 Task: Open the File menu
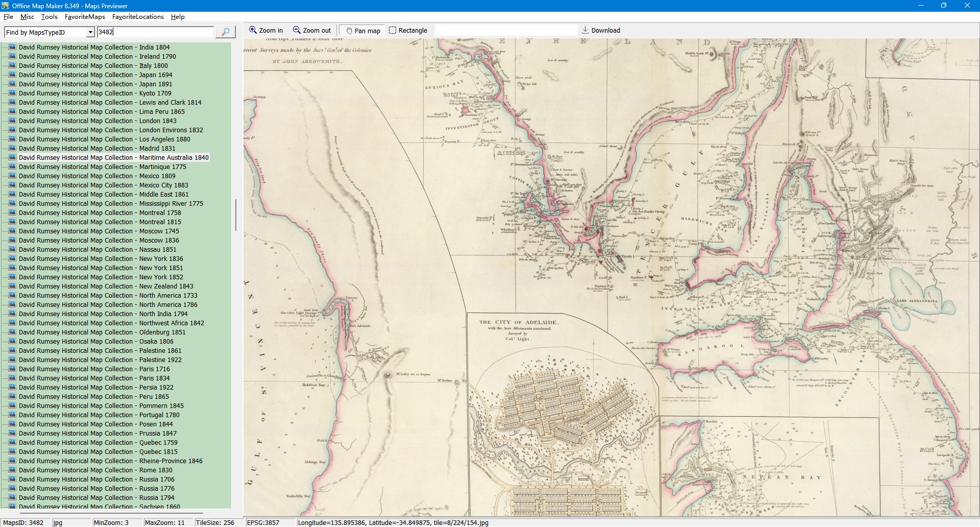point(8,17)
